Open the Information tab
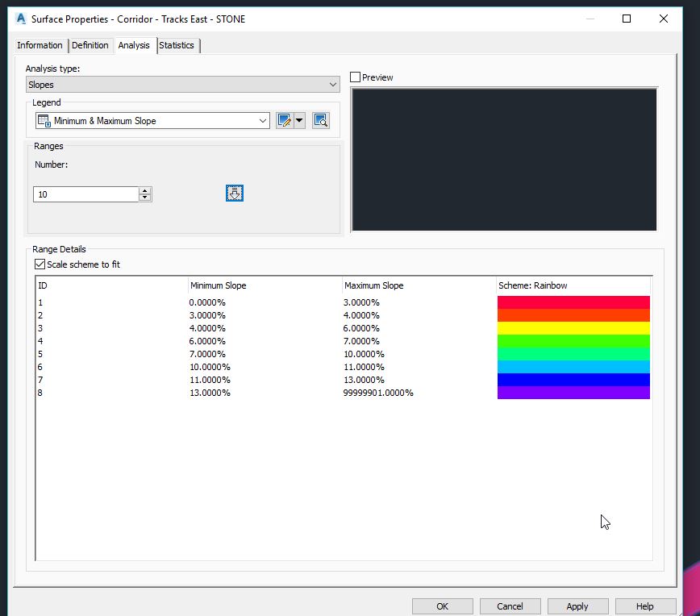 tap(40, 45)
